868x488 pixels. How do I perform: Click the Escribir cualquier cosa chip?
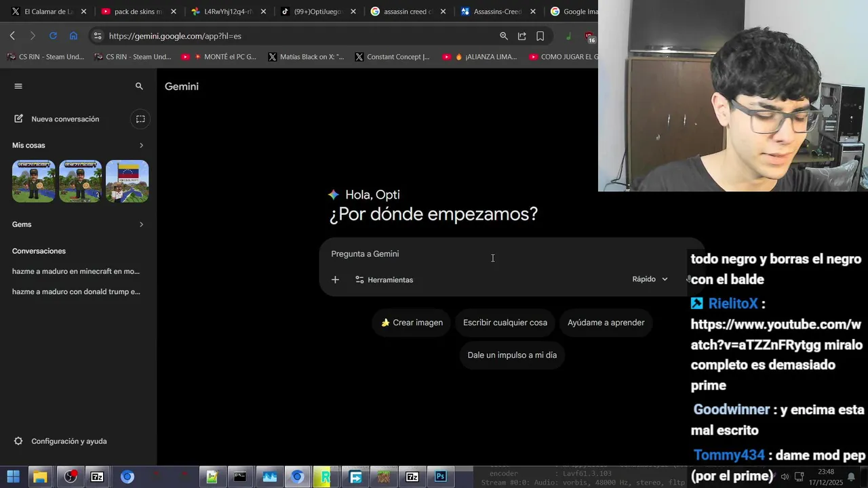pyautogui.click(x=505, y=323)
